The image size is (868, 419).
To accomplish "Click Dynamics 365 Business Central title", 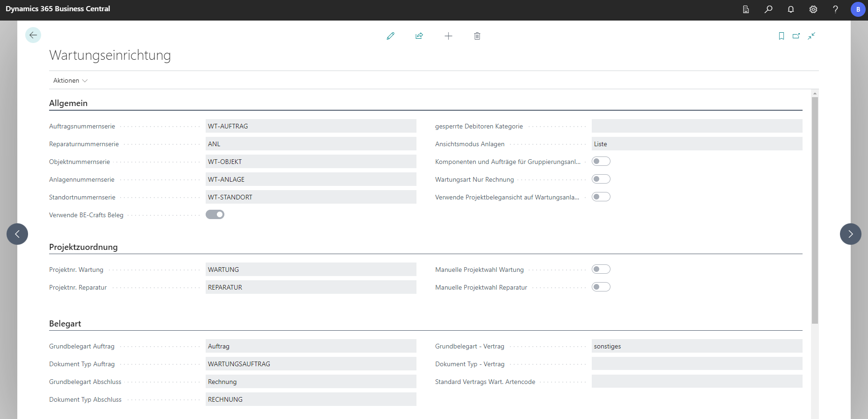I will [58, 9].
